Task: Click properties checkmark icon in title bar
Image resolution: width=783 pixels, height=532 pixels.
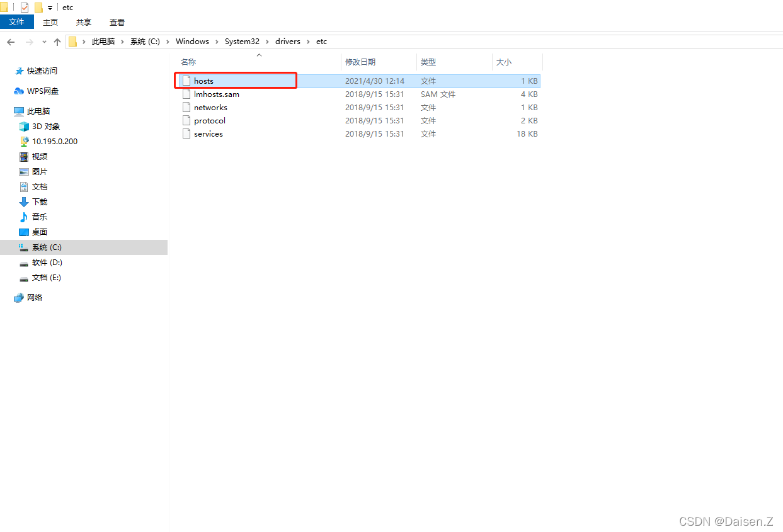Action: point(25,8)
